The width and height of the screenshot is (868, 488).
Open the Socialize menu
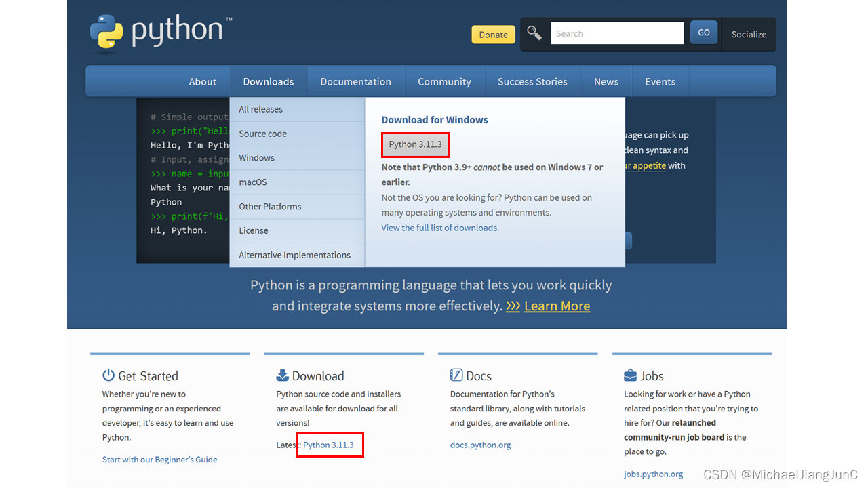click(x=749, y=34)
